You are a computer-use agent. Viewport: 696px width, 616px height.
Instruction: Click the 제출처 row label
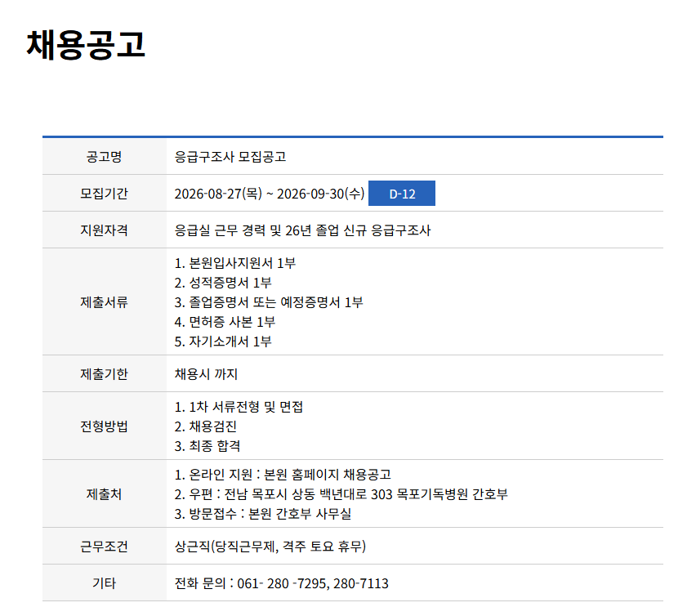point(104,494)
